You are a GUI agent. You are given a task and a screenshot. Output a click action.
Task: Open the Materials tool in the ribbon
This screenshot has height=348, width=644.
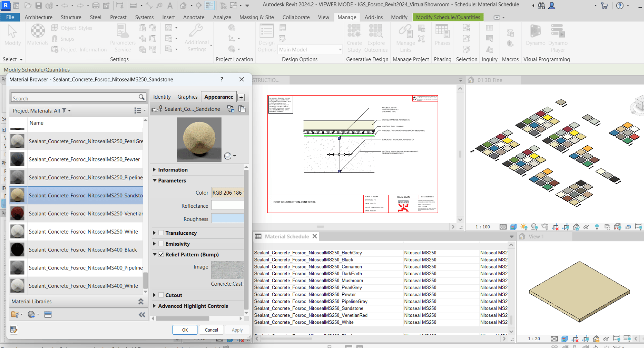point(38,35)
